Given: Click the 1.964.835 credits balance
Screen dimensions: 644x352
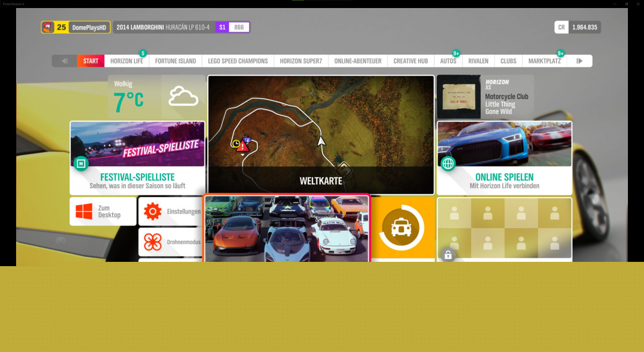Looking at the screenshot, I should [584, 27].
